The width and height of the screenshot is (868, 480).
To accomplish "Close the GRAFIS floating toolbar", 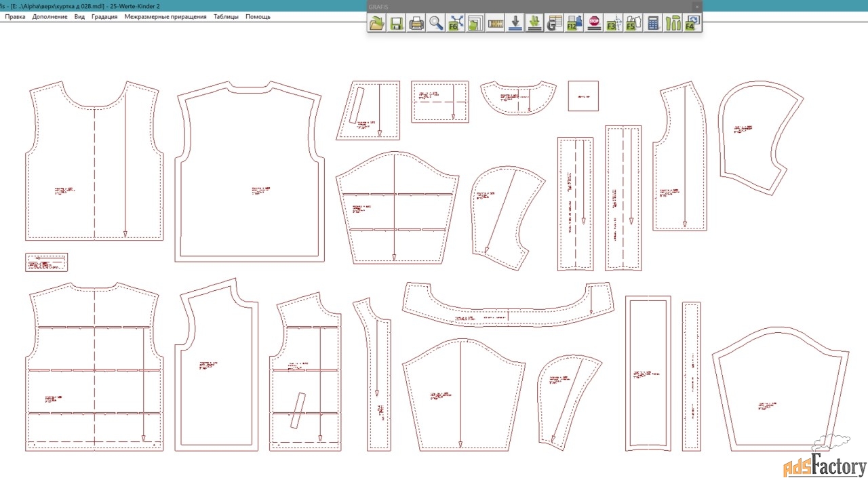I will click(x=696, y=6).
